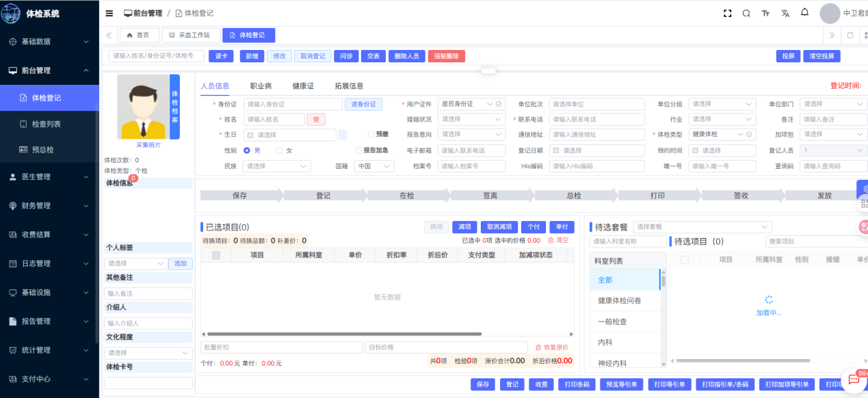Enter fullscreen mode via top-bar icon
868x398 pixels.
[x=727, y=14]
